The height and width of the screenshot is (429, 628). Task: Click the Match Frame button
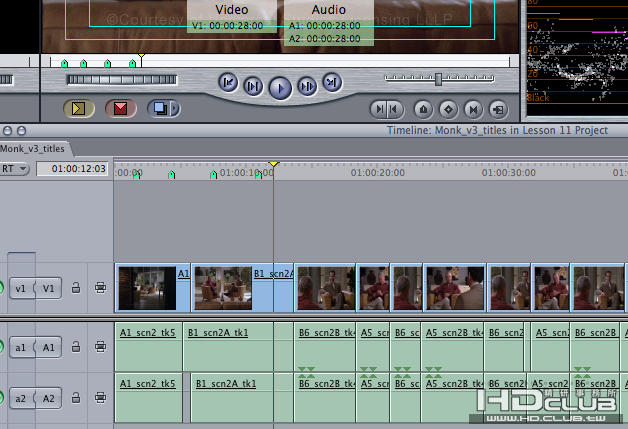coord(498,109)
